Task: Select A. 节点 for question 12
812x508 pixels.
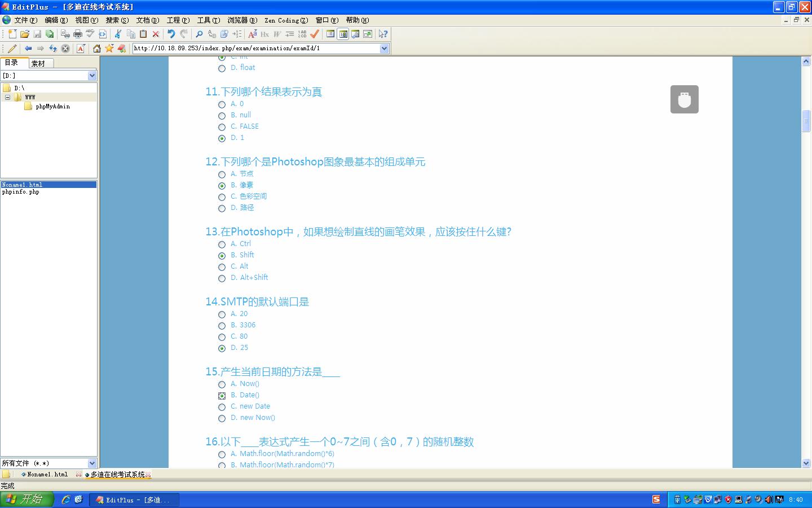Action: (222, 174)
